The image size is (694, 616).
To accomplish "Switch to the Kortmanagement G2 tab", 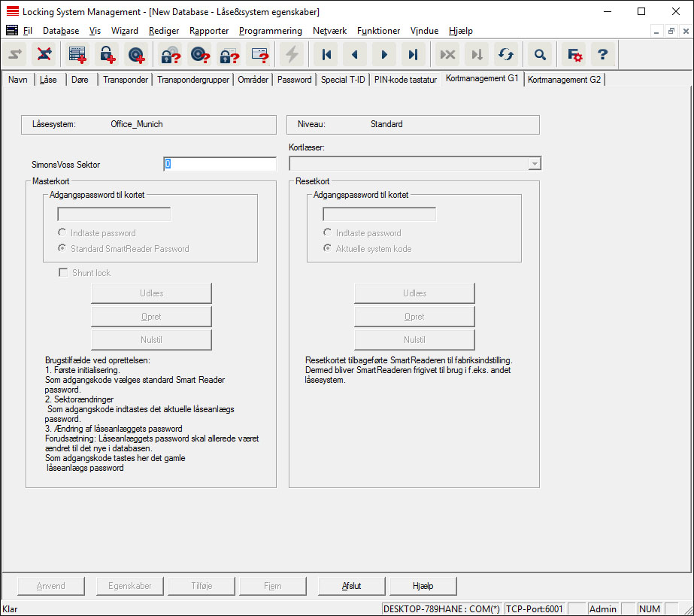I will click(564, 80).
